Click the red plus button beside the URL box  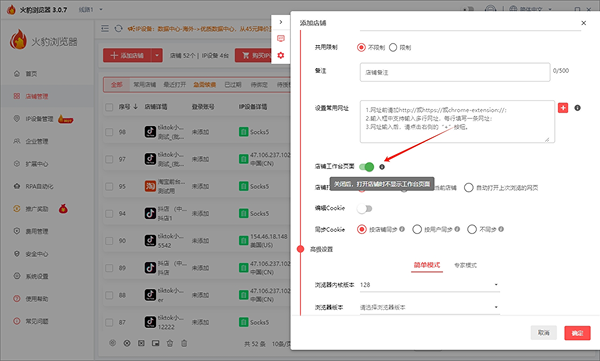(x=563, y=108)
